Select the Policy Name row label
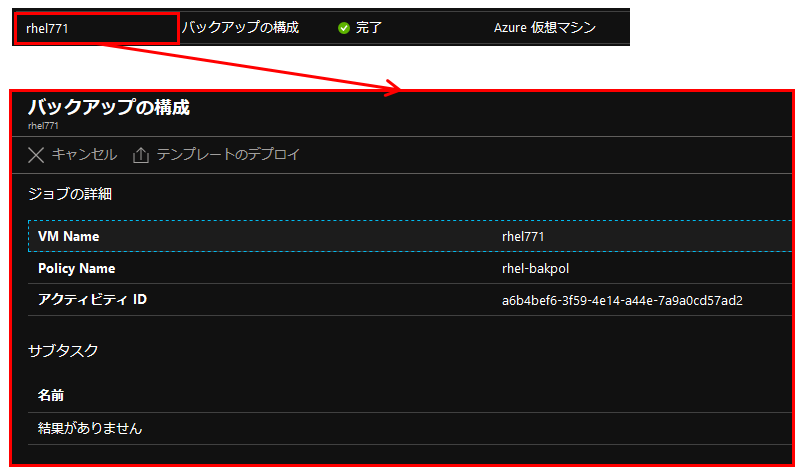This screenshot has width=803, height=475. tap(76, 268)
